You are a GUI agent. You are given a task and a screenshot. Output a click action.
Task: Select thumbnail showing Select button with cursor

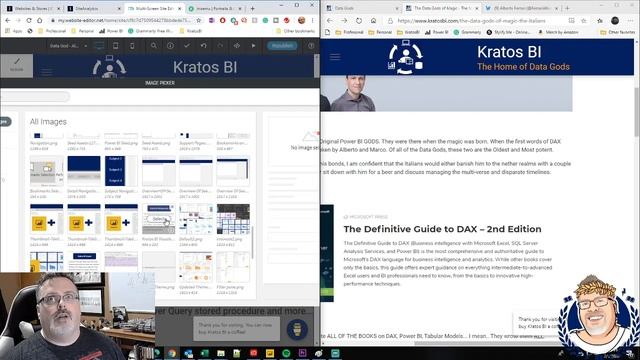pos(159,219)
